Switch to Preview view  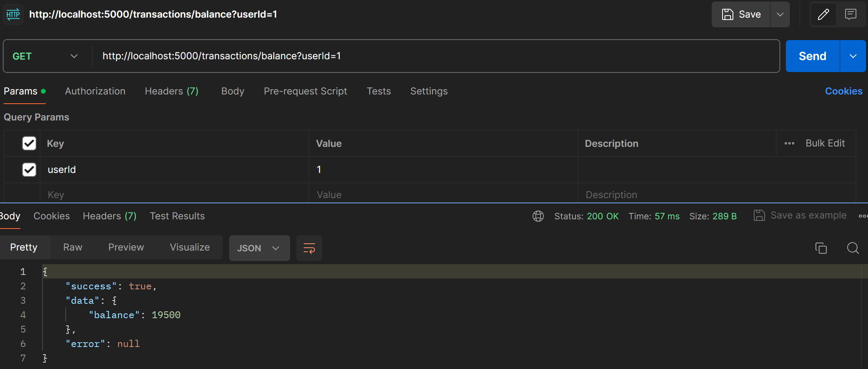pyautogui.click(x=126, y=247)
